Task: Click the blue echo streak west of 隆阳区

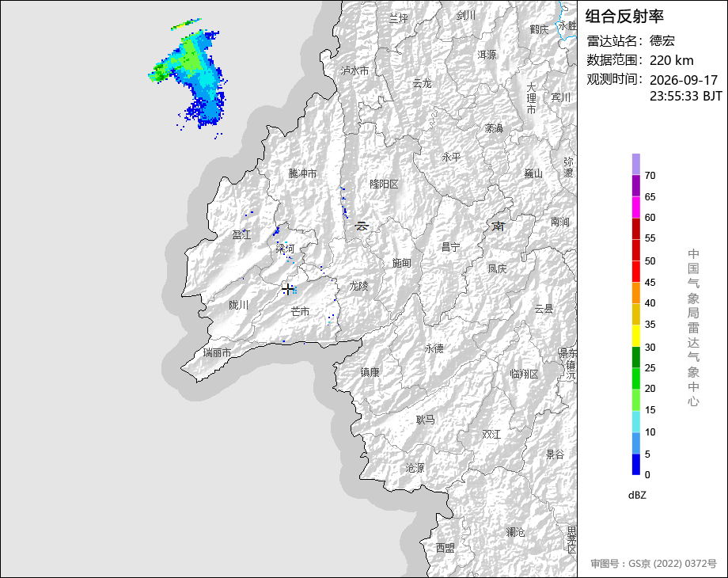Action: pyautogui.click(x=343, y=203)
